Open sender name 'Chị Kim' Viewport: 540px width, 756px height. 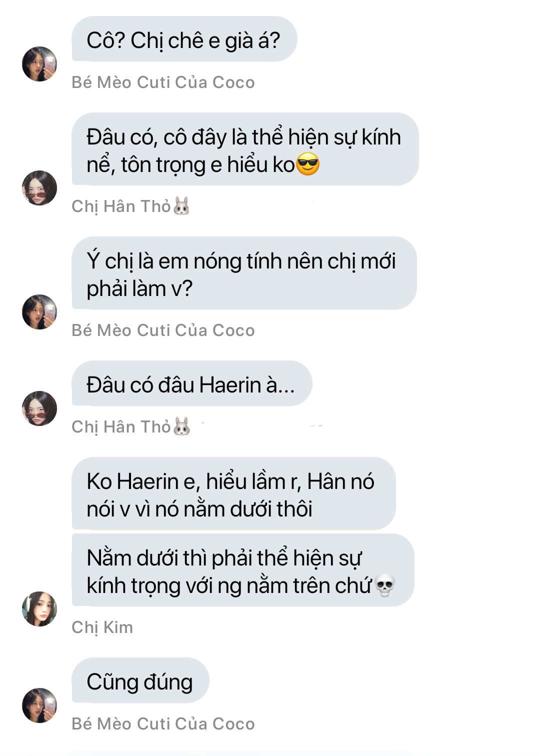point(102,627)
